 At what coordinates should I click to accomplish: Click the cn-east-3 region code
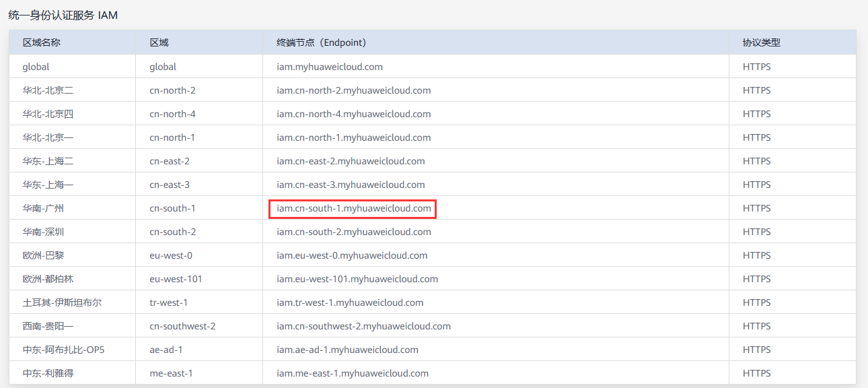pyautogui.click(x=170, y=185)
